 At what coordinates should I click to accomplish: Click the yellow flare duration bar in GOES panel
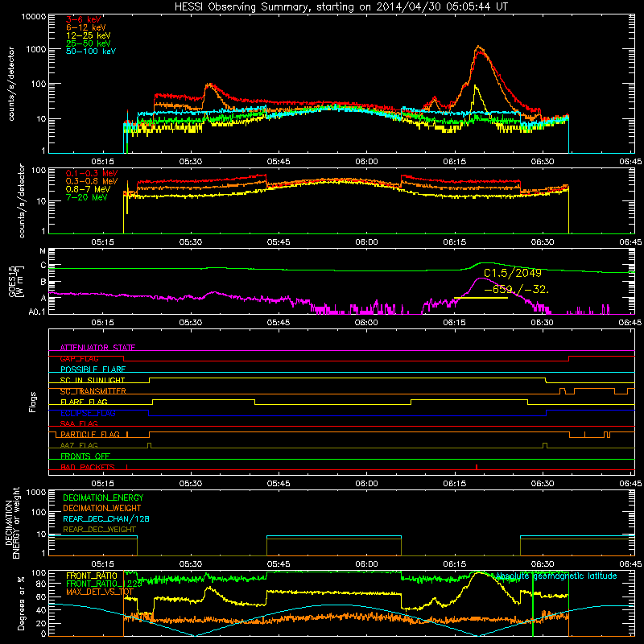481,298
